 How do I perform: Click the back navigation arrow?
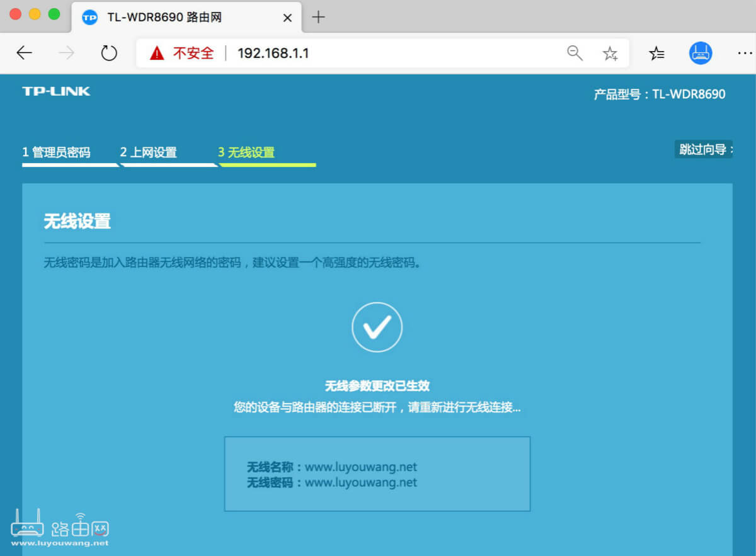[x=24, y=53]
